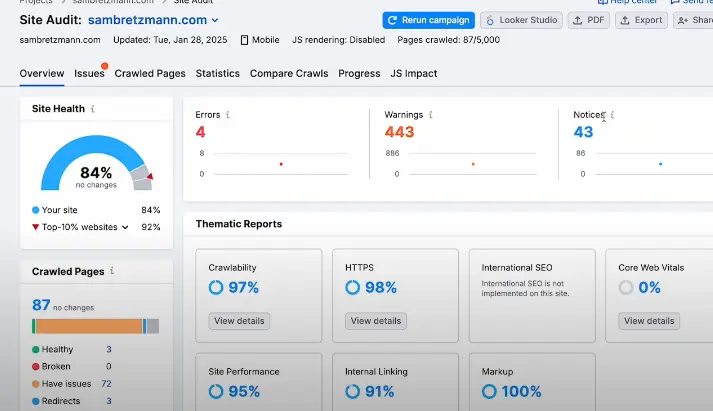The height and width of the screenshot is (411, 713).
Task: Click the 95% Site Performance score
Action: pyautogui.click(x=244, y=391)
